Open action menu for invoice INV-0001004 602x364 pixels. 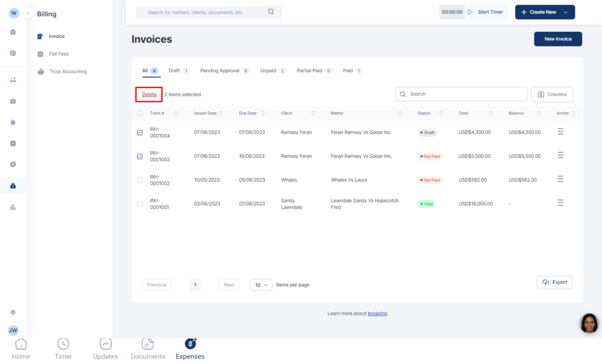pos(560,132)
